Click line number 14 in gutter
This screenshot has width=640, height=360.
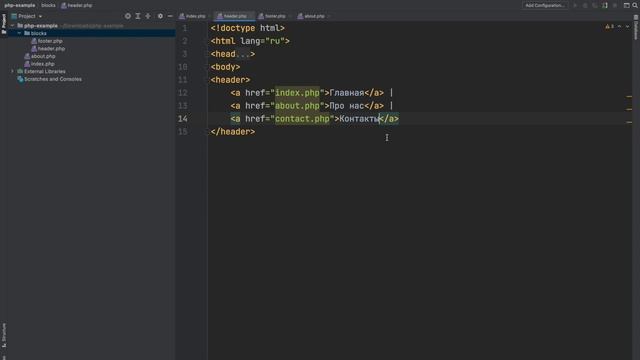pyautogui.click(x=183, y=119)
